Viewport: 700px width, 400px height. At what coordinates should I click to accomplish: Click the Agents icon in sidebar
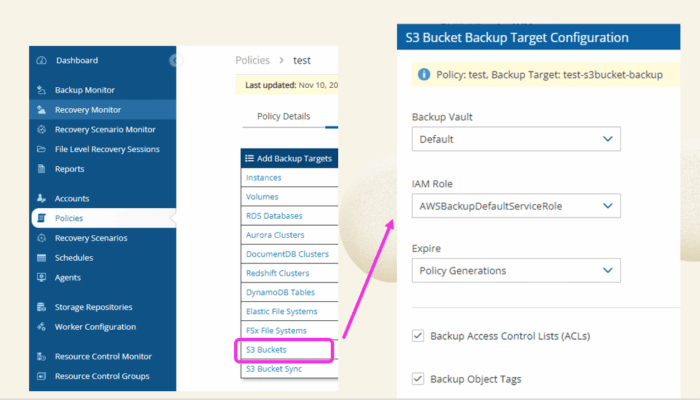[41, 277]
